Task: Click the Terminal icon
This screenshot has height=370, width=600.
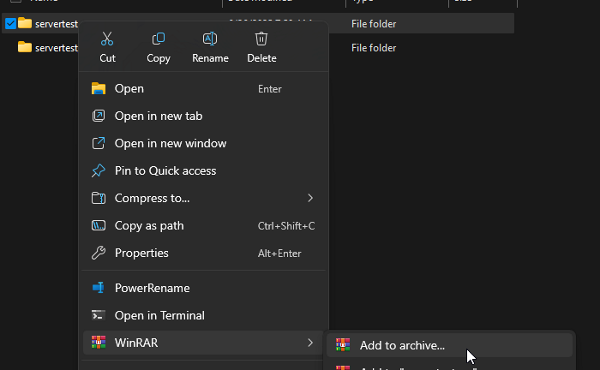Action: point(98,315)
